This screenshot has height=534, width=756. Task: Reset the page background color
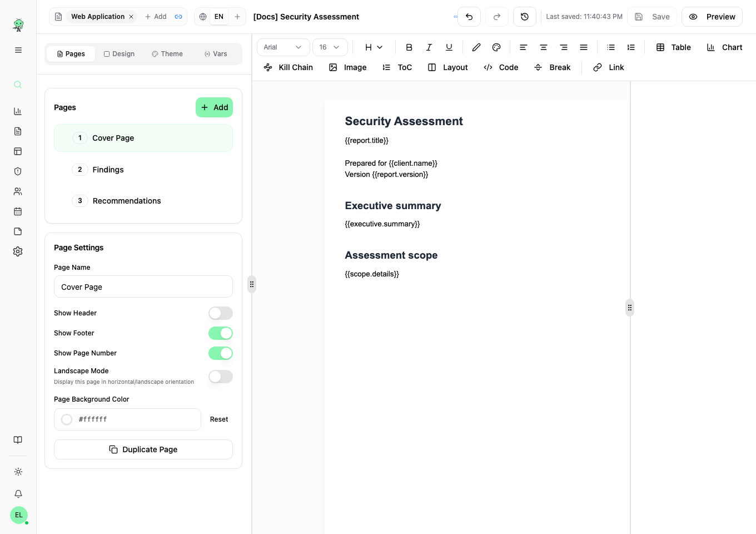219,419
